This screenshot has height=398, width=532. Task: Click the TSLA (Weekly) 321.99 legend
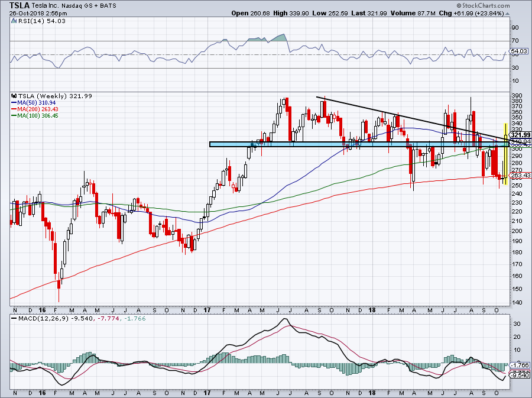[55, 96]
